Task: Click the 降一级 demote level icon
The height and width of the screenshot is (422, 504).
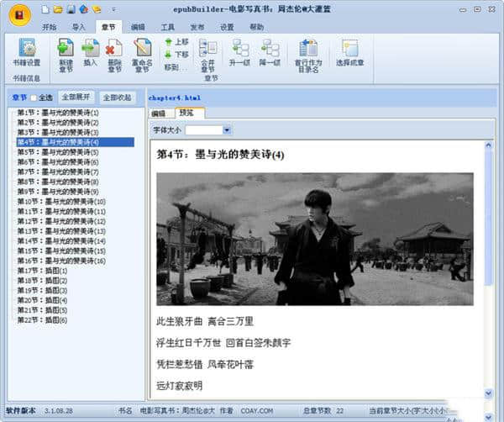Action: (x=270, y=48)
